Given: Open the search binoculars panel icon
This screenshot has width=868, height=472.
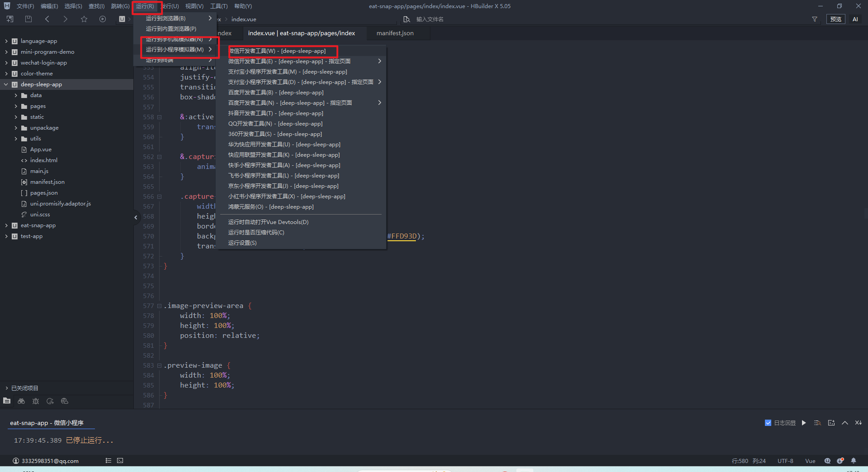Looking at the screenshot, I should coord(21,401).
